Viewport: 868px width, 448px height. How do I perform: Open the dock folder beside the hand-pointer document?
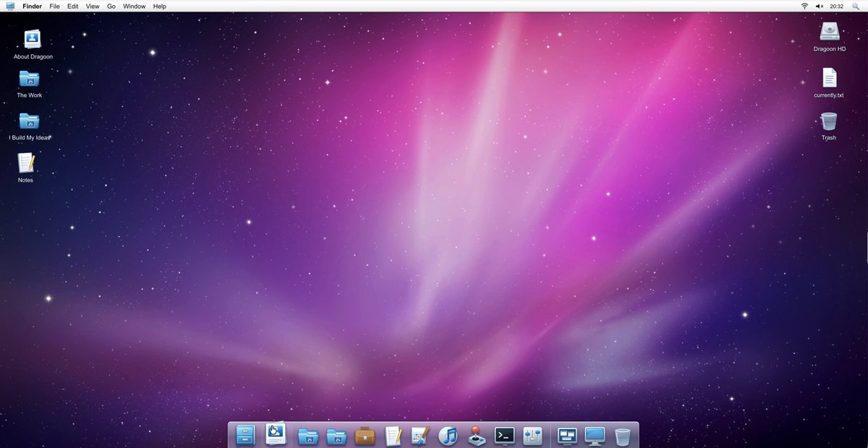point(308,436)
